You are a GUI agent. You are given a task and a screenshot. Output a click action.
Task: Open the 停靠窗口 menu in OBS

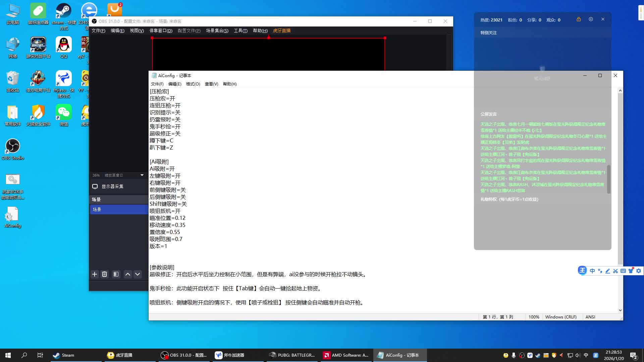pos(161,31)
